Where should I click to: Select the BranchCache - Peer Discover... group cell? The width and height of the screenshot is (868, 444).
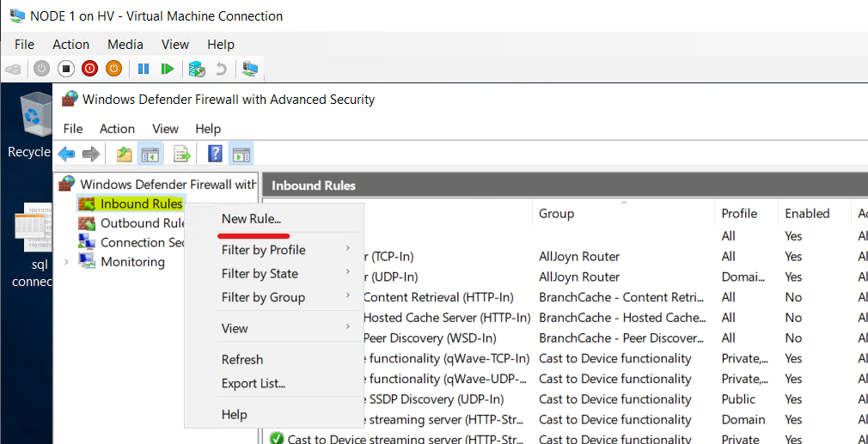click(620, 338)
